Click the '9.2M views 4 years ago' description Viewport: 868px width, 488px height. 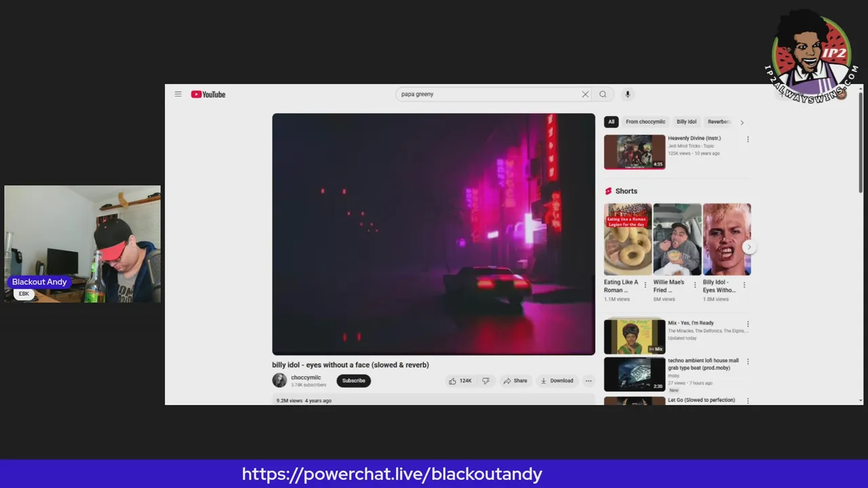[304, 401]
